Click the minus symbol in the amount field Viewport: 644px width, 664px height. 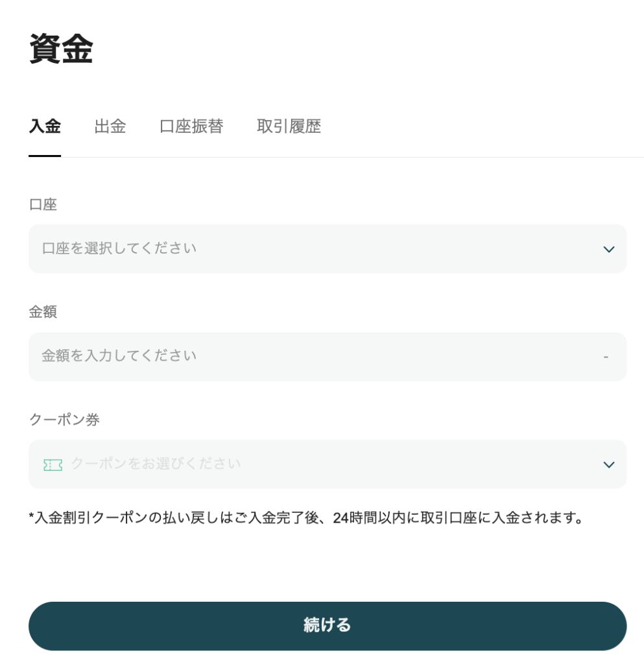click(x=606, y=356)
